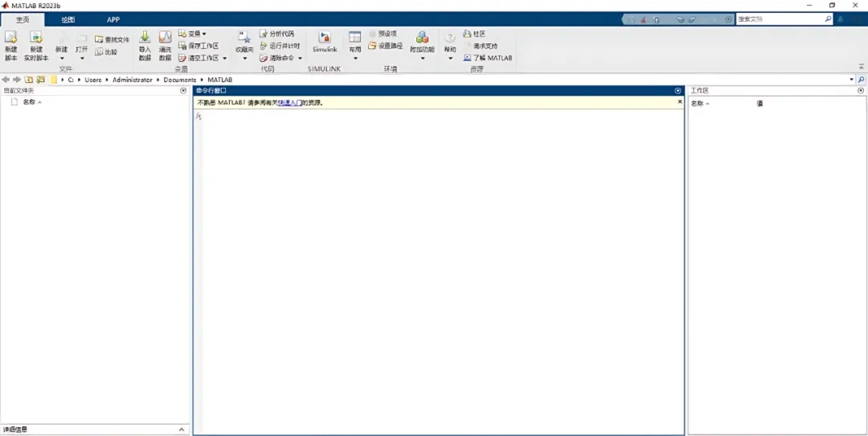Image resolution: width=868 pixels, height=436 pixels.
Task: Open quick access toolbar customization arrow
Action: 728,19
